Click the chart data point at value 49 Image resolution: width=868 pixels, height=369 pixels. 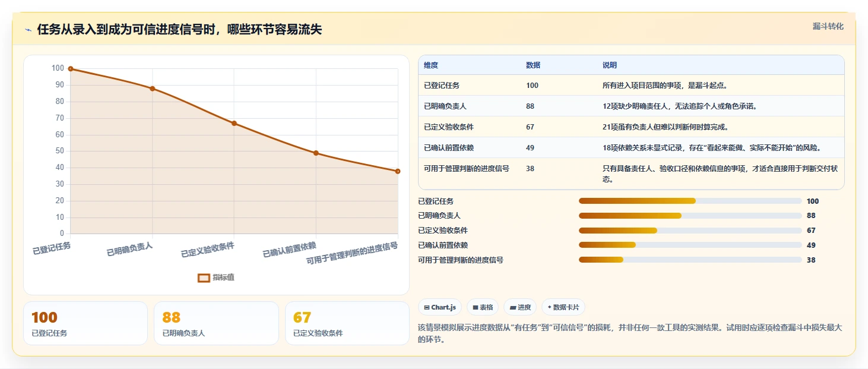[x=316, y=153]
